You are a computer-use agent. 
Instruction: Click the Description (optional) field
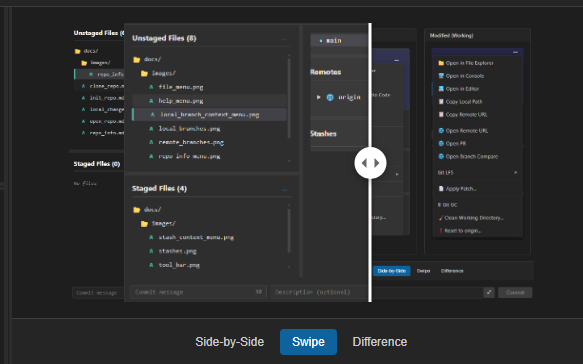(x=319, y=292)
